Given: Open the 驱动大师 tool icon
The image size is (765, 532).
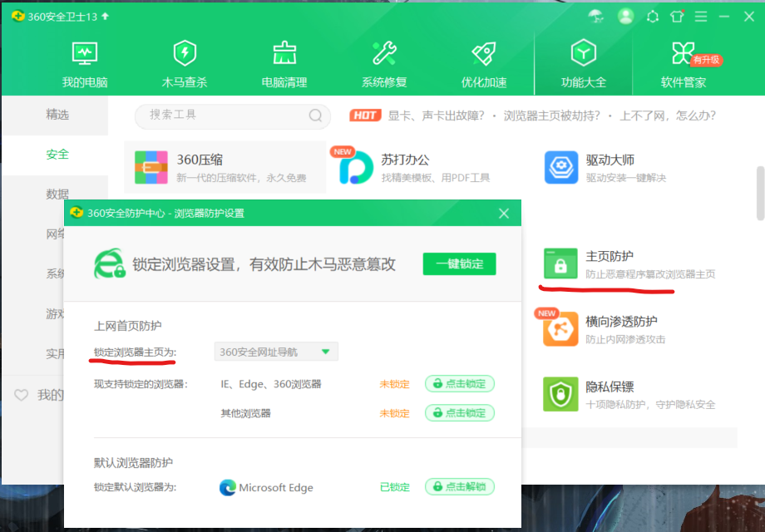Looking at the screenshot, I should click(560, 167).
